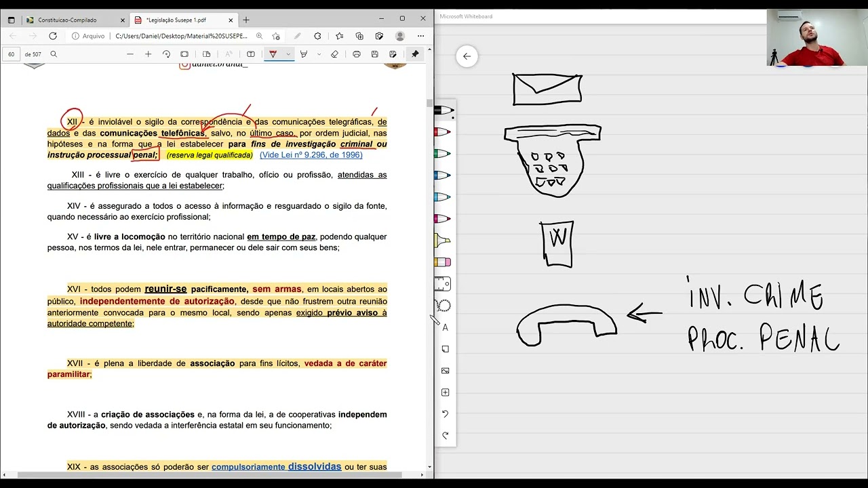Refresh the browser page
This screenshot has width=868, height=488.
[x=53, y=36]
